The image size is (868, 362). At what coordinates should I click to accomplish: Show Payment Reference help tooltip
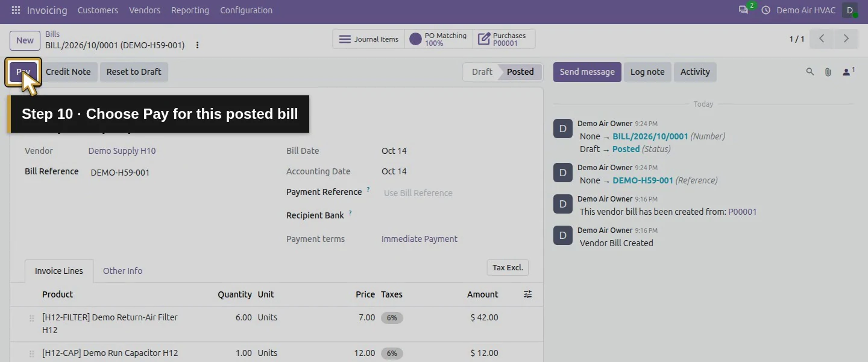click(x=368, y=189)
